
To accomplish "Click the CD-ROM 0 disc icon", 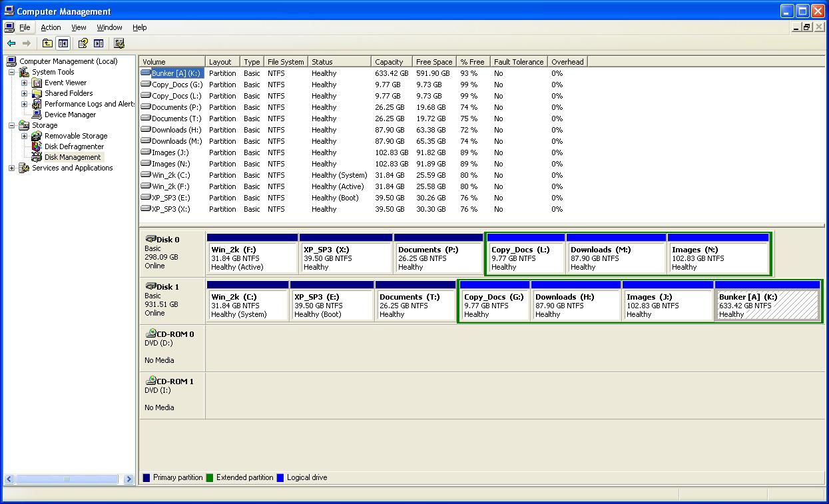I will pos(150,334).
